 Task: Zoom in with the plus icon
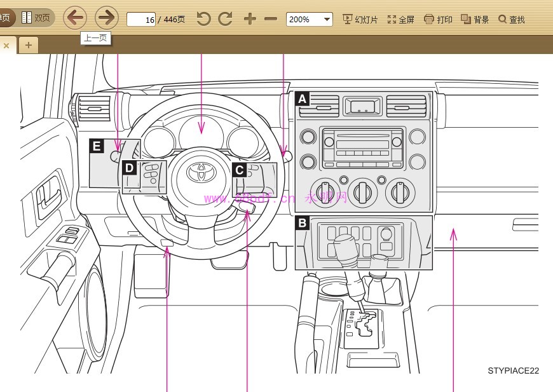click(x=250, y=19)
